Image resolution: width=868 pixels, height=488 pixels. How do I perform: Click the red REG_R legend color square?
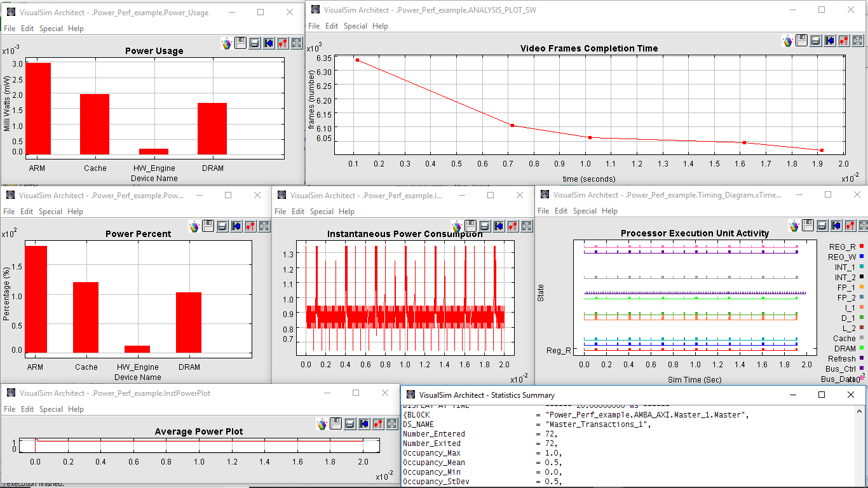862,246
